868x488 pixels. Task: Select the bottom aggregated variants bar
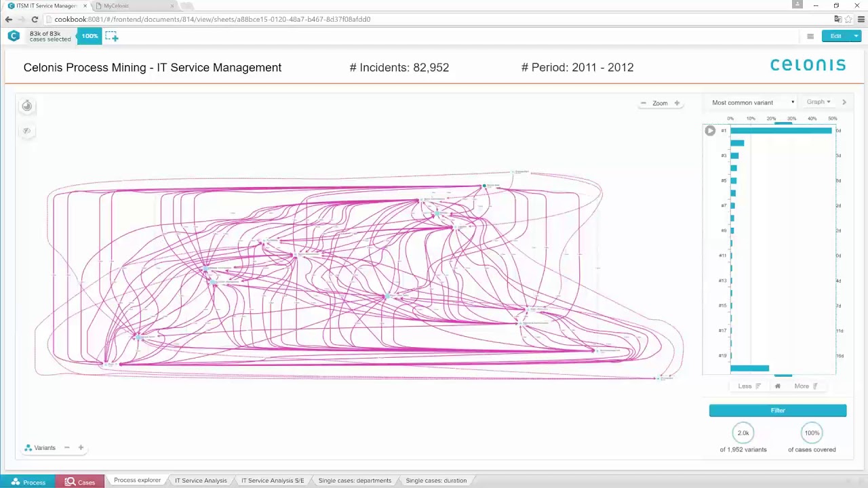(749, 368)
